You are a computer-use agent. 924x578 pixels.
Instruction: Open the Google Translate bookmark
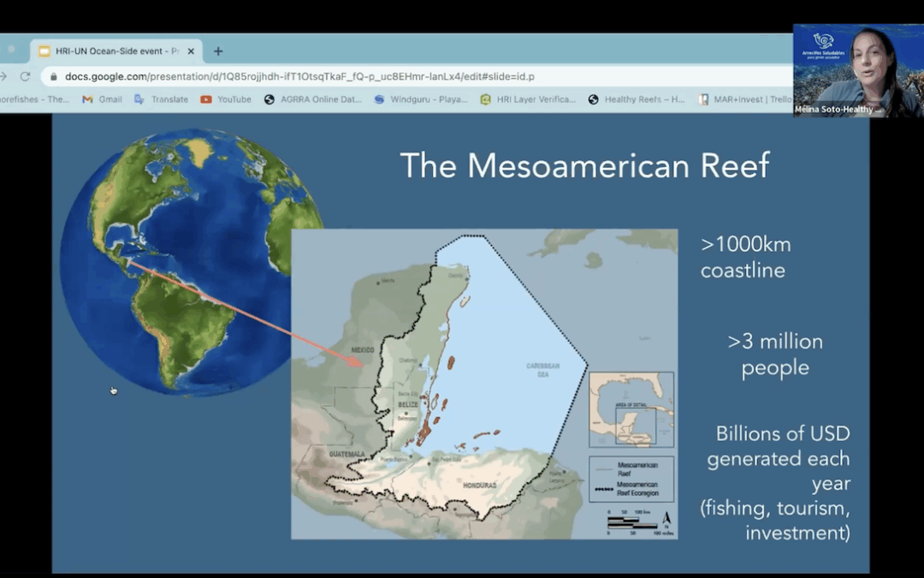point(161,99)
